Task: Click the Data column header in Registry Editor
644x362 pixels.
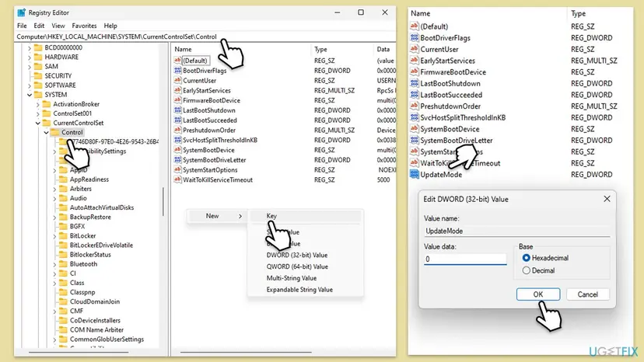Action: [x=385, y=49]
